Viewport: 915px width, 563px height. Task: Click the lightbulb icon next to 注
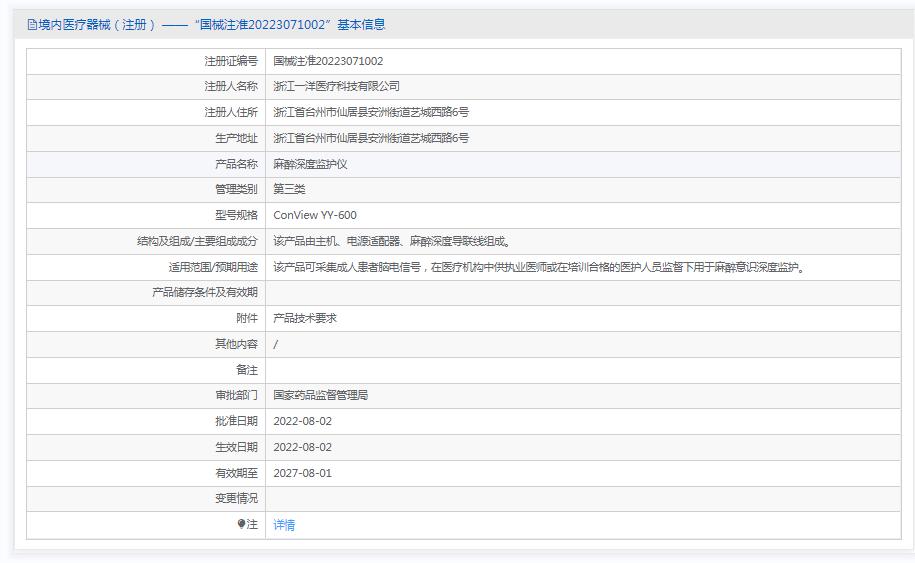pyautogui.click(x=242, y=524)
